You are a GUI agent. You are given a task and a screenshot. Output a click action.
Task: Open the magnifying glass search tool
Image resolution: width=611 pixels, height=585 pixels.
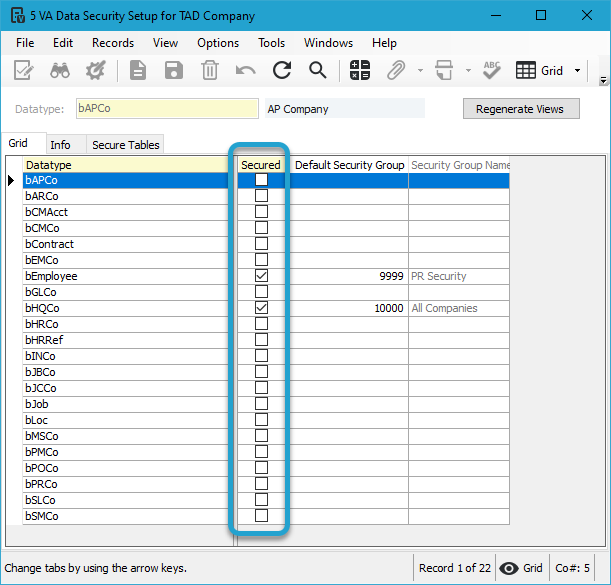(318, 71)
